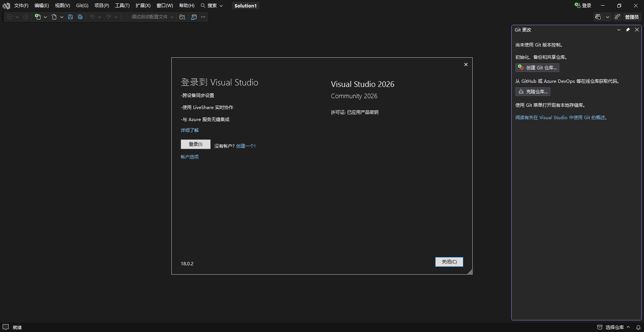The height and width of the screenshot is (332, 644).
Task: Click the Open File toolbar icon
Action: pos(54,17)
